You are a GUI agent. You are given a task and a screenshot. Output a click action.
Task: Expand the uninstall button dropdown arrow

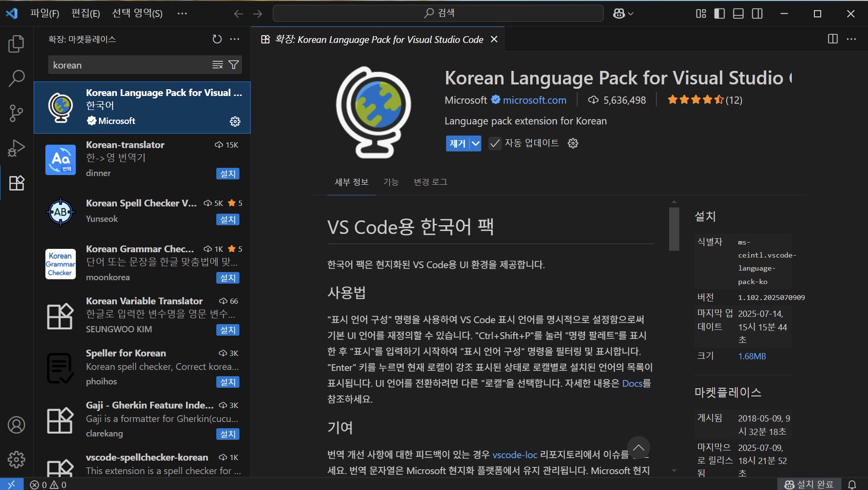476,143
